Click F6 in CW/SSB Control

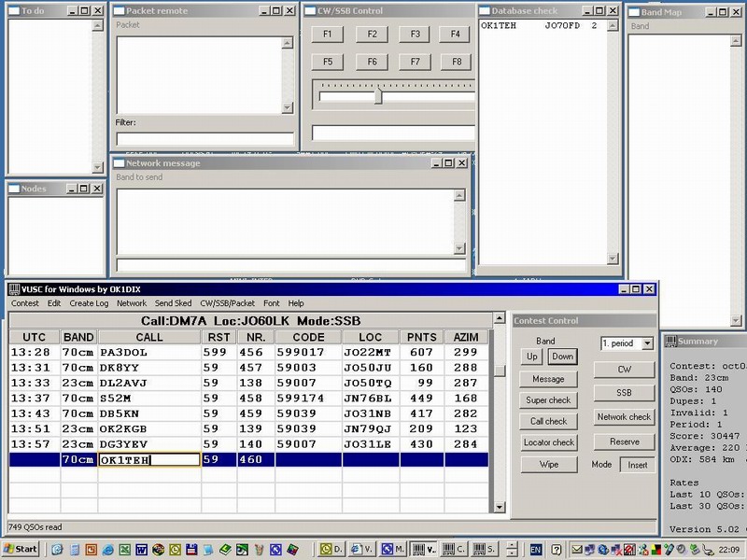pos(372,62)
